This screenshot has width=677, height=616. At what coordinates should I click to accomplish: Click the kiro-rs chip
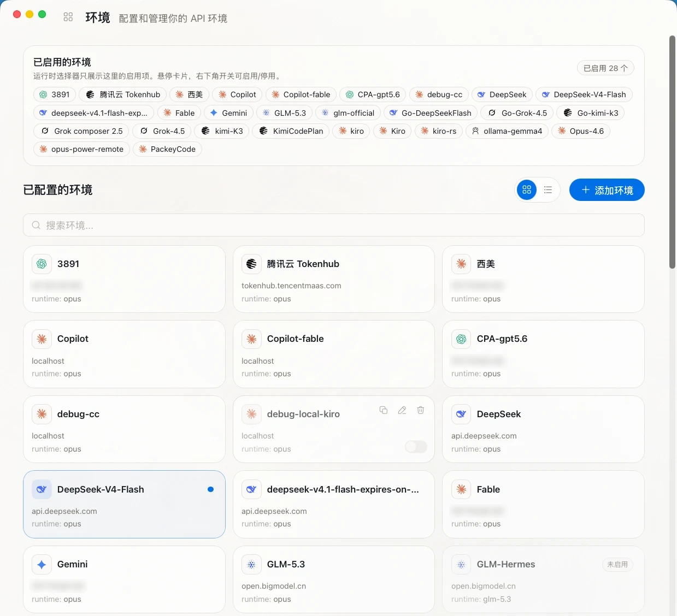point(439,131)
